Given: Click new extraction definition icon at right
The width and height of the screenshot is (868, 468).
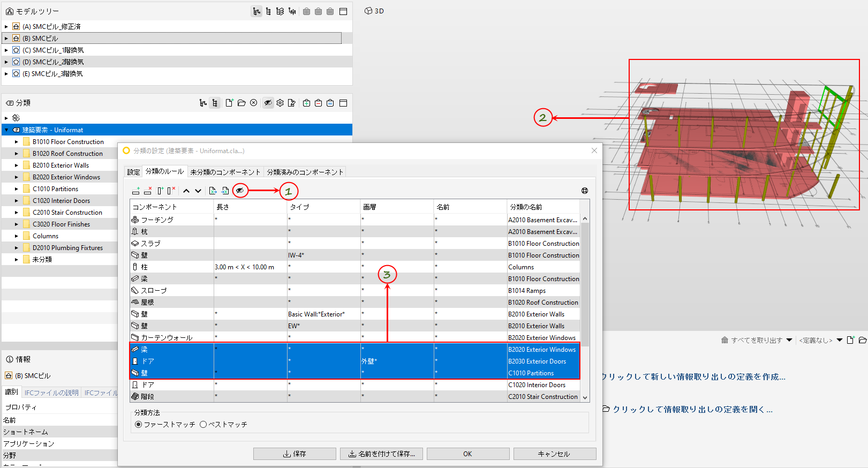Looking at the screenshot, I should (850, 340).
